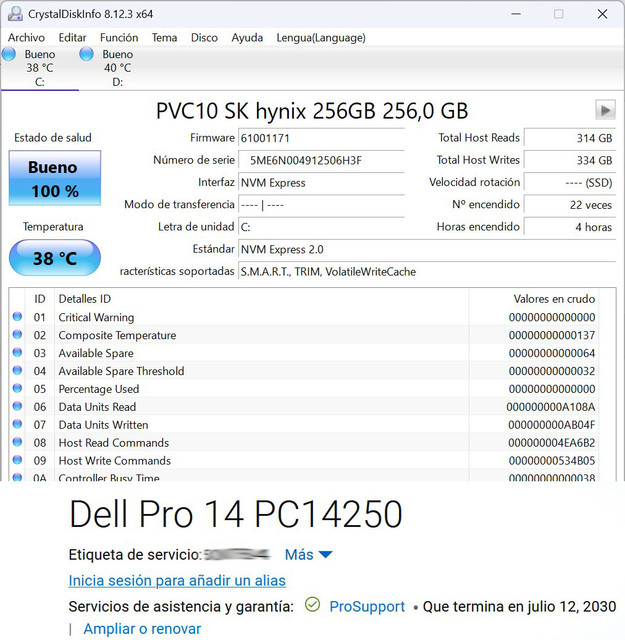Image resolution: width=625 pixels, height=640 pixels.
Task: Click the status dot for Composite Temperature
Action: pyautogui.click(x=17, y=336)
